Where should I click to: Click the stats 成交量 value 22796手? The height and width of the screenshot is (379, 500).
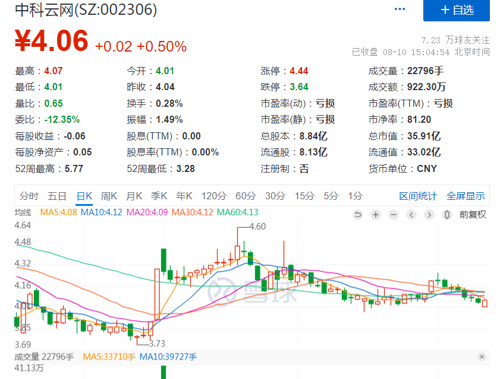pos(425,71)
